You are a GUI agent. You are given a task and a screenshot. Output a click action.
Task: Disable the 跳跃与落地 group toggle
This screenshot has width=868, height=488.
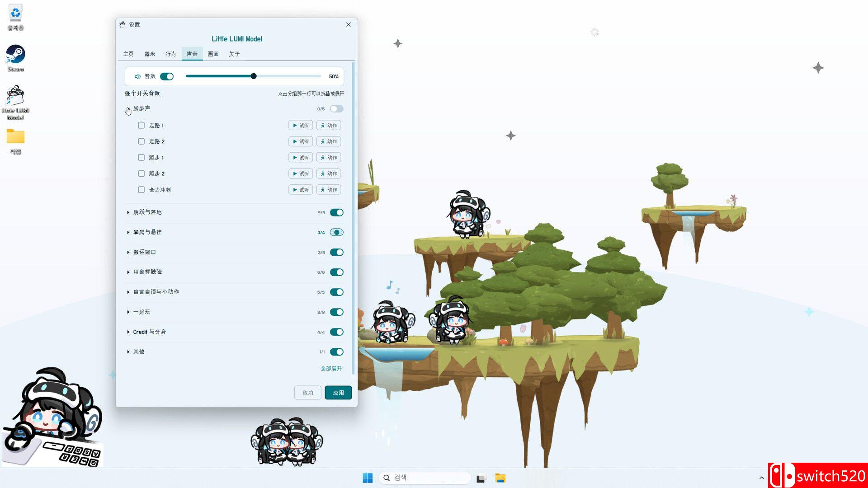pyautogui.click(x=337, y=212)
